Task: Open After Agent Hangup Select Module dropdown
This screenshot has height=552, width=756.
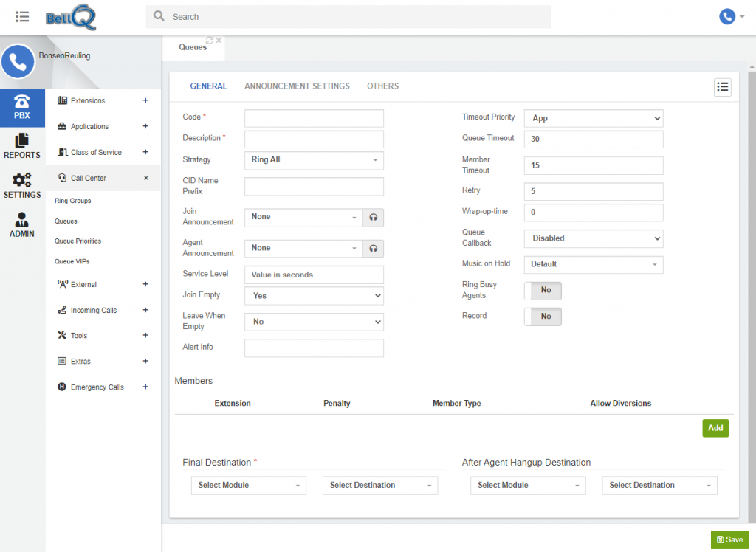Action: tap(528, 486)
